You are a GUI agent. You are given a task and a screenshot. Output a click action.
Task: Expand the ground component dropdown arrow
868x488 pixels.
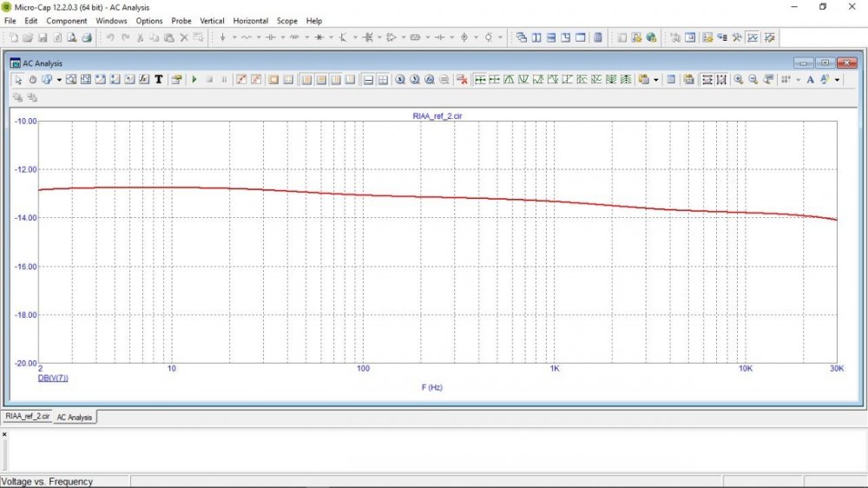tap(234, 37)
